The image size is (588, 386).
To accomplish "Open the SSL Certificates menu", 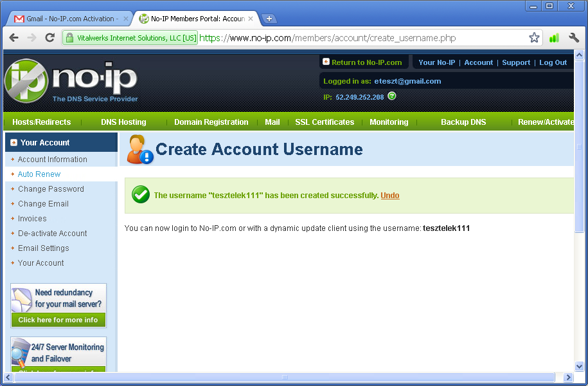I will click(325, 122).
